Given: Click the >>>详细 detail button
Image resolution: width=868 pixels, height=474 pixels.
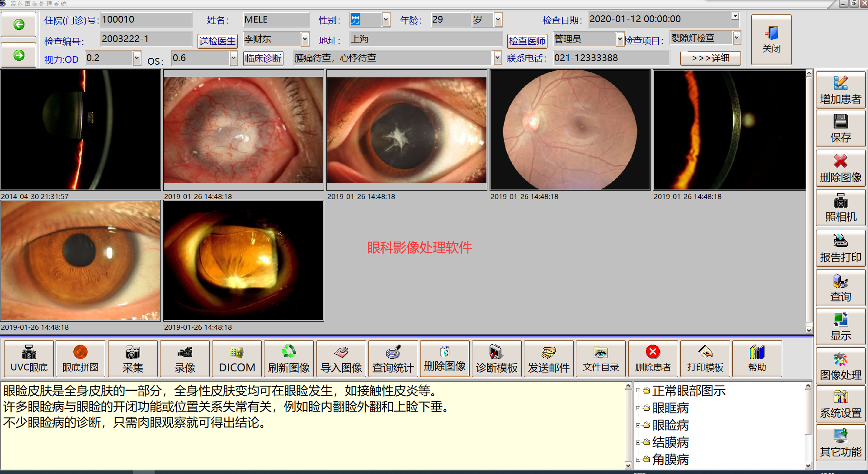Looking at the screenshot, I should 710,58.
